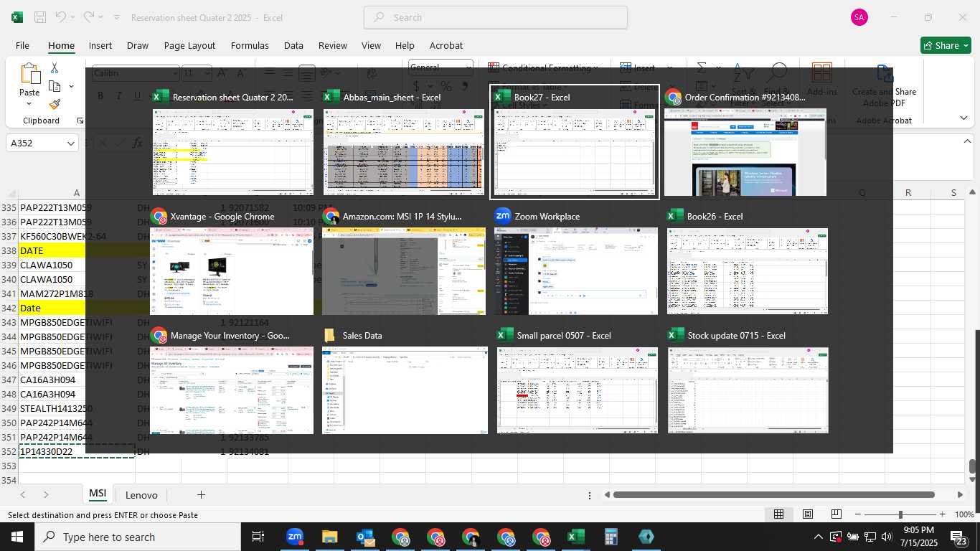Open File Explorer from taskbar
980x551 pixels.
[329, 537]
